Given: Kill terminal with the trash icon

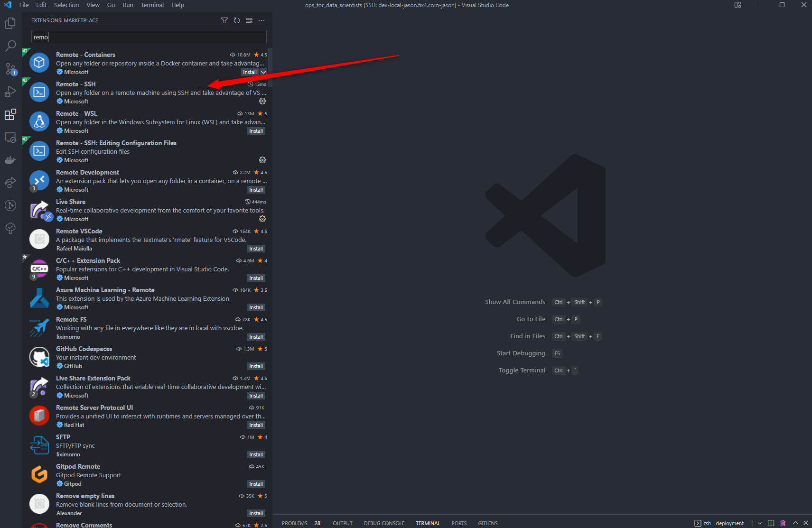Looking at the screenshot, I should click(783, 523).
